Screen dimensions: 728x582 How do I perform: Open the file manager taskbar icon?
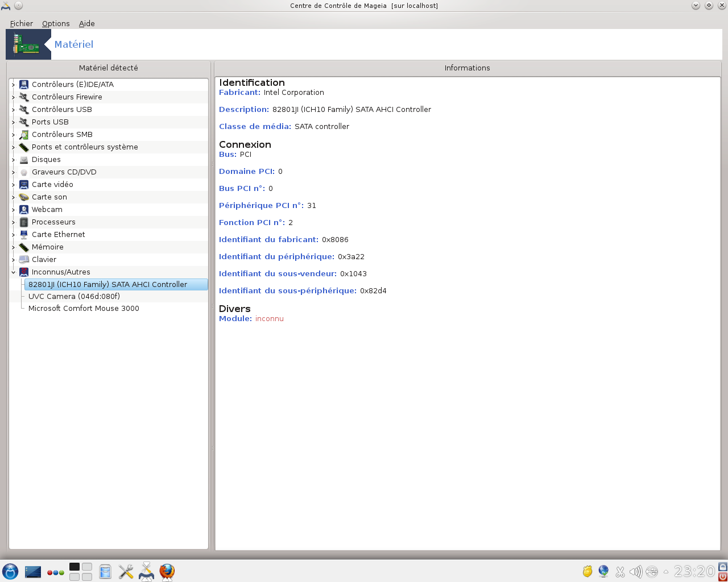pos(105,571)
